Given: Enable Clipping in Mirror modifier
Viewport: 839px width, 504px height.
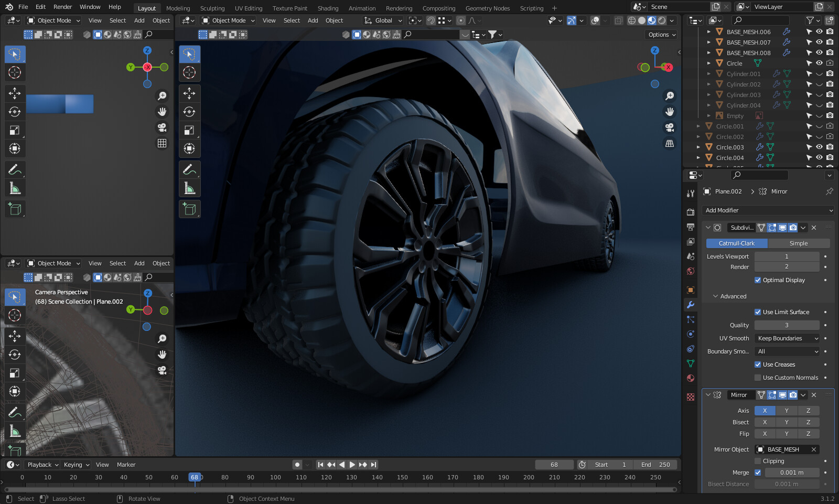Looking at the screenshot, I should pos(758,461).
